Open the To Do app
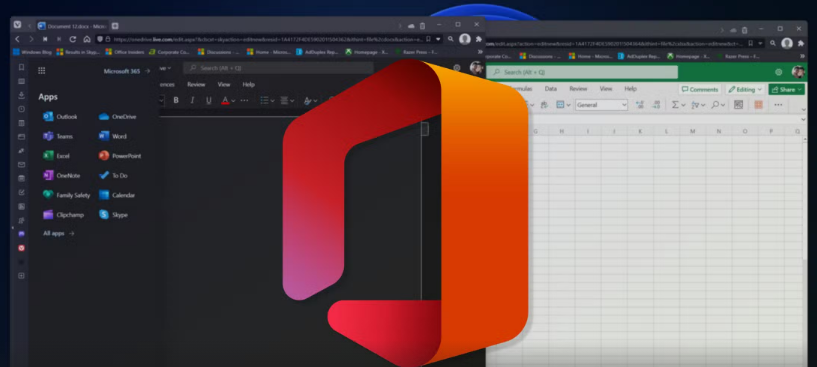This screenshot has width=817, height=367. point(113,175)
